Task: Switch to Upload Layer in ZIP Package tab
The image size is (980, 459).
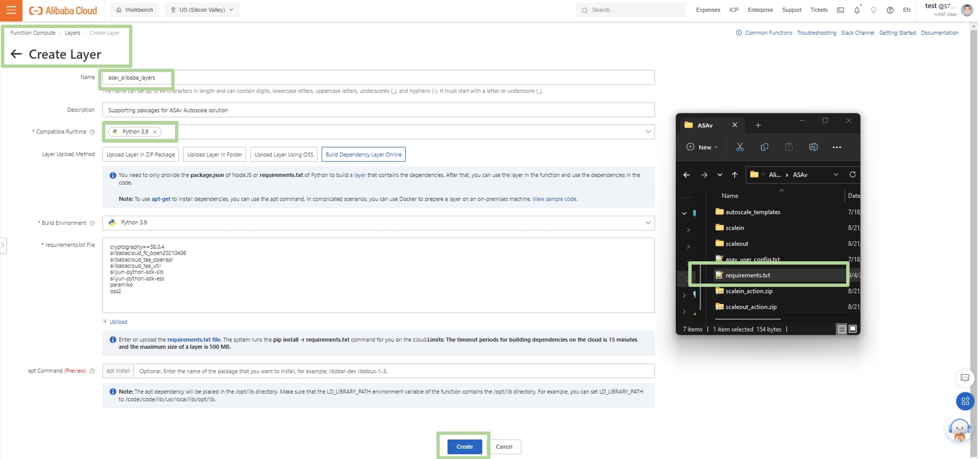Action: coord(140,154)
